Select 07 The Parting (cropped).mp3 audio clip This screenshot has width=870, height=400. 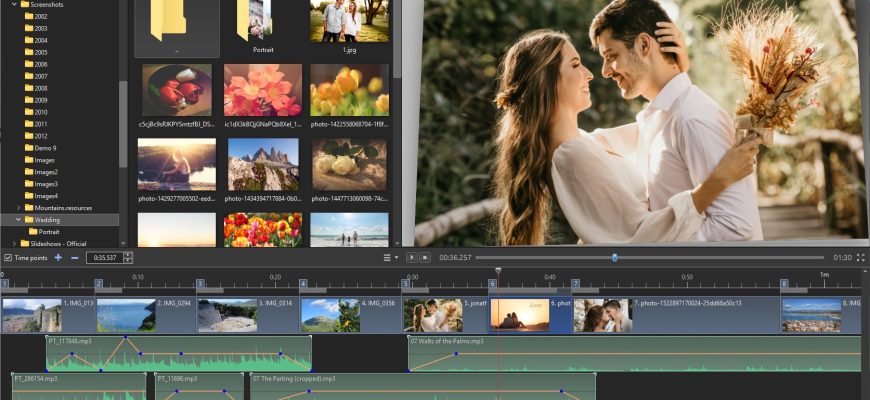pos(423,387)
